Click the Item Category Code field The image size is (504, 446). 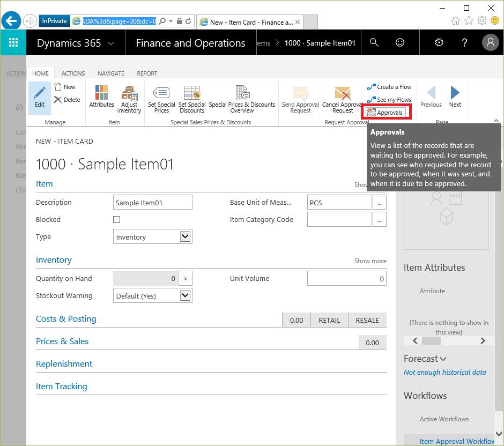(x=339, y=219)
